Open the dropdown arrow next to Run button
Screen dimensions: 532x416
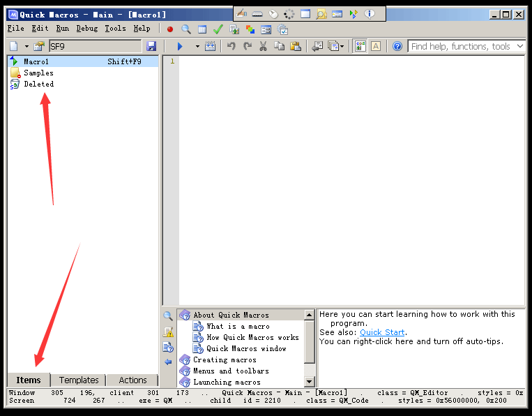[x=197, y=46]
